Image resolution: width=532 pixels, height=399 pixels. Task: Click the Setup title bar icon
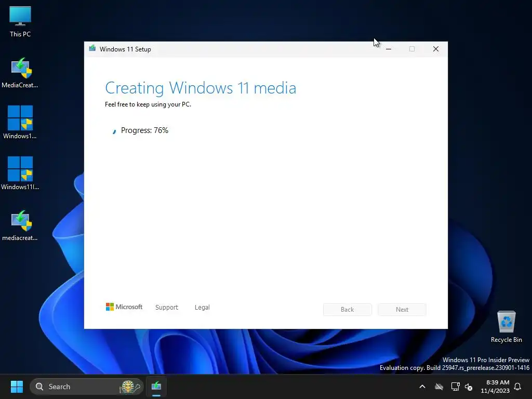click(92, 48)
